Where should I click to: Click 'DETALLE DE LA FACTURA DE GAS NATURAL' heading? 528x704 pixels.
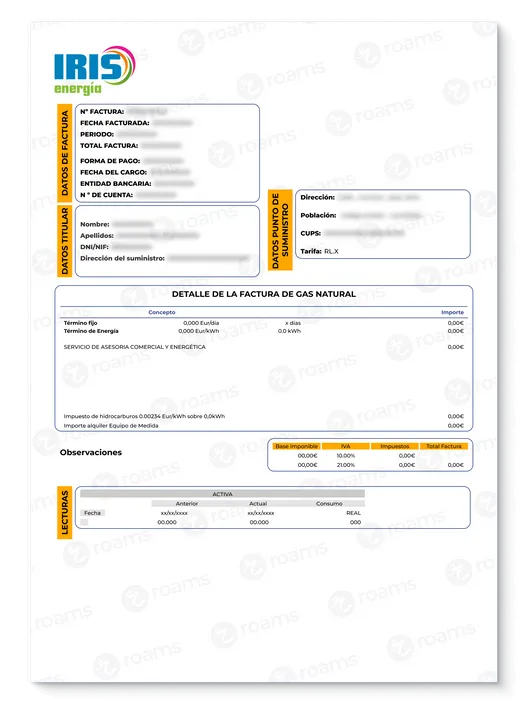264,294
